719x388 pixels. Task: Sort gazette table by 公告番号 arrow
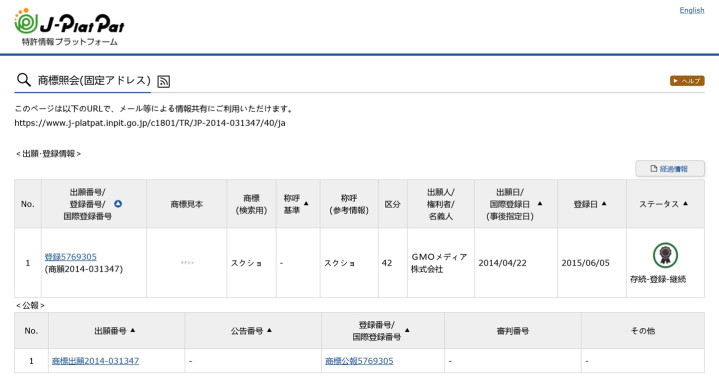(x=269, y=330)
